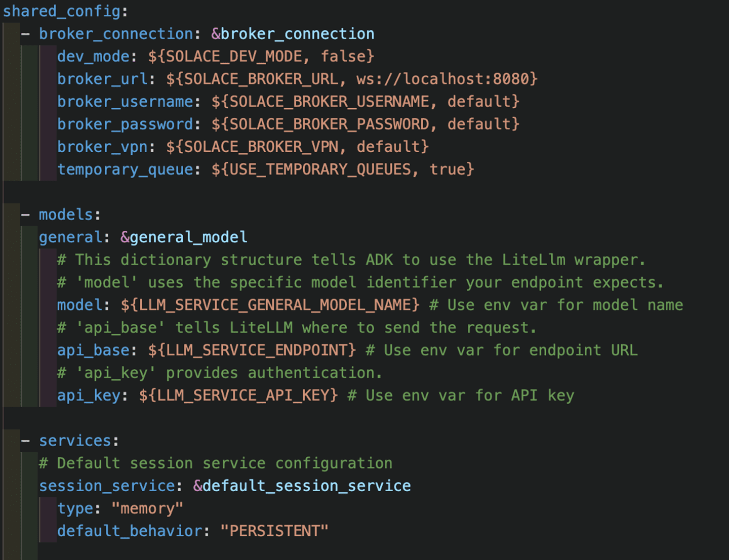
Task: Click the shared_config key at top
Action: click(62, 11)
